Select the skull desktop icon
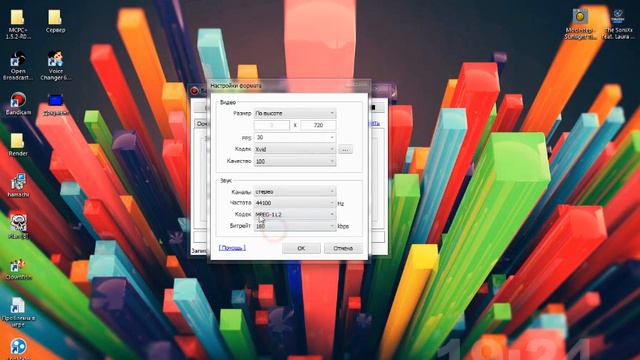Image resolution: width=640 pixels, height=360 pixels. 18,226
